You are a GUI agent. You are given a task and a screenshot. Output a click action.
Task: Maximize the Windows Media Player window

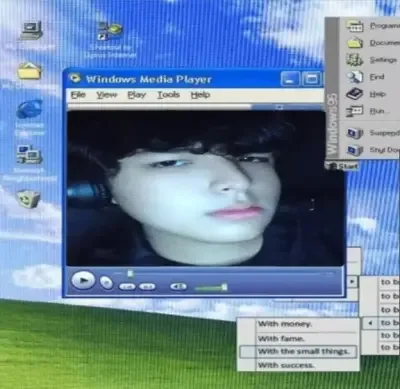(311, 79)
